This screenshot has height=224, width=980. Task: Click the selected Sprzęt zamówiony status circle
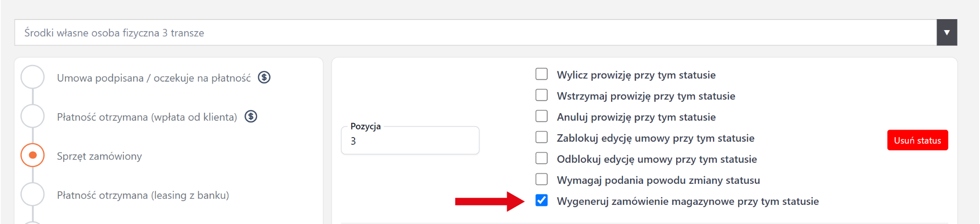pyautogui.click(x=33, y=156)
